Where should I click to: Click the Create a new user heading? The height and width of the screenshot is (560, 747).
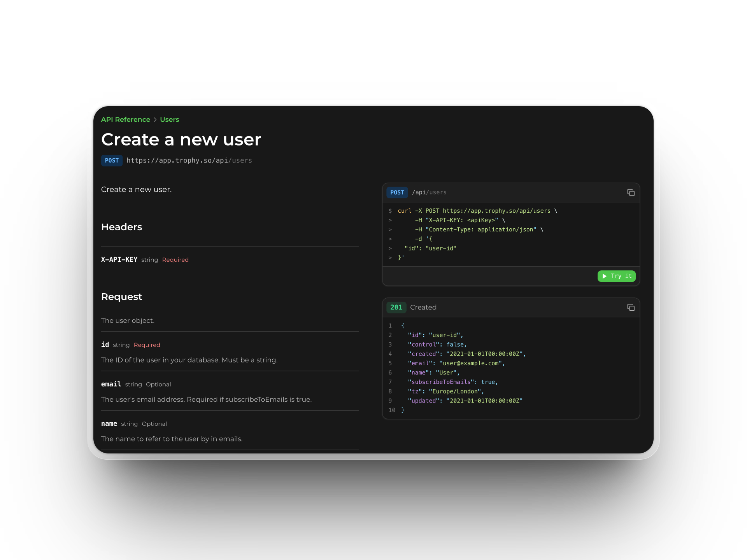181,139
